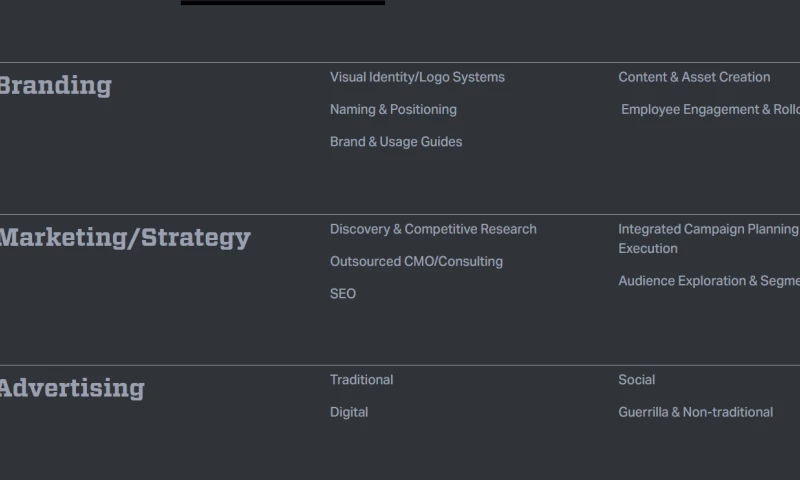The height and width of the screenshot is (480, 800).
Task: Open Visual Identity/Logo Systems service
Action: tap(417, 77)
